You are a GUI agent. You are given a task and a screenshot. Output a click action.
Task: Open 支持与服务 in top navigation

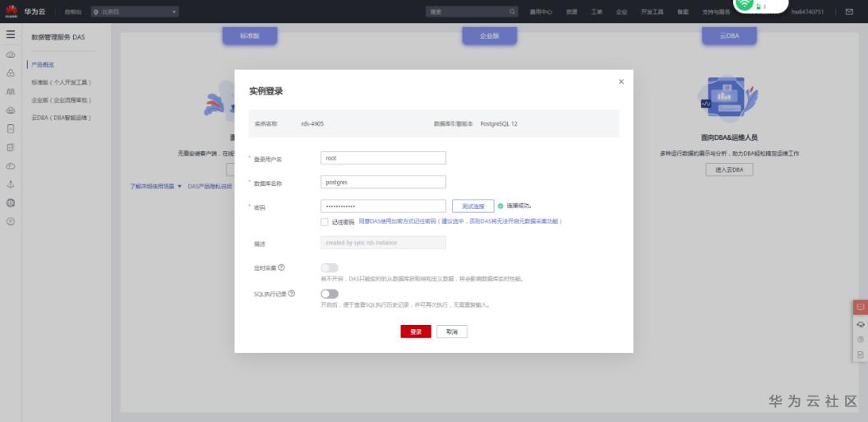[x=716, y=12]
